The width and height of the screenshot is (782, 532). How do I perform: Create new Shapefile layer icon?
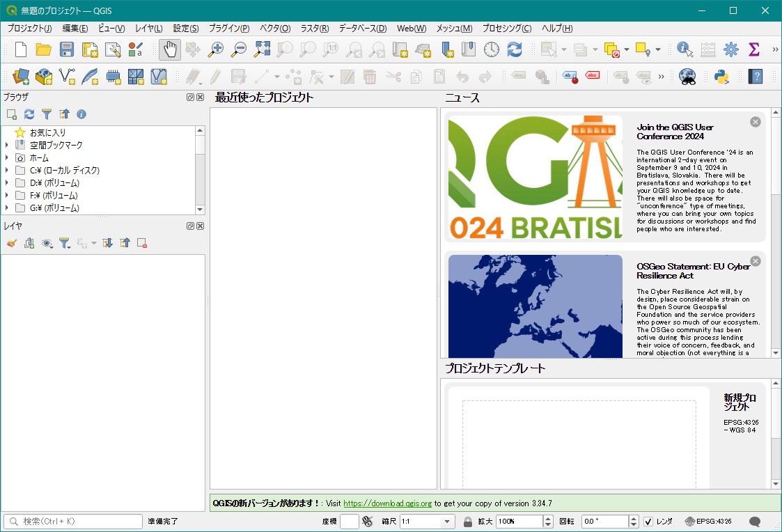[x=67, y=77]
